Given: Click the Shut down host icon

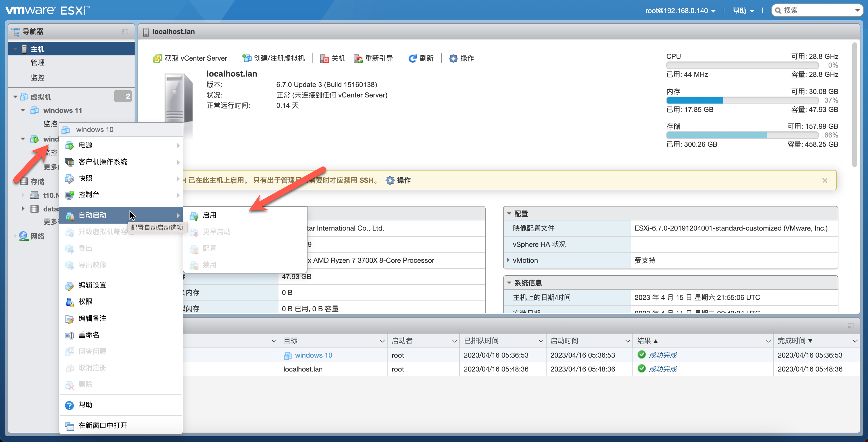Looking at the screenshot, I should [324, 58].
